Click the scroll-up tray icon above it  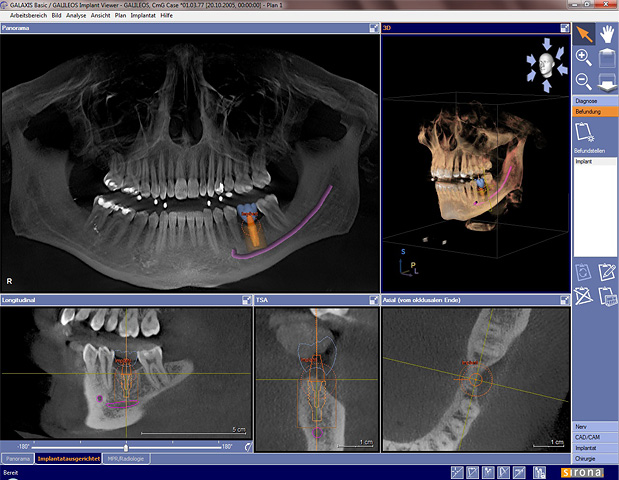point(607,58)
